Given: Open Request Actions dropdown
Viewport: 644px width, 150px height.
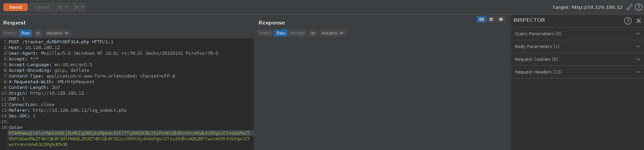Looking at the screenshot, I should pyautogui.click(x=57, y=33).
